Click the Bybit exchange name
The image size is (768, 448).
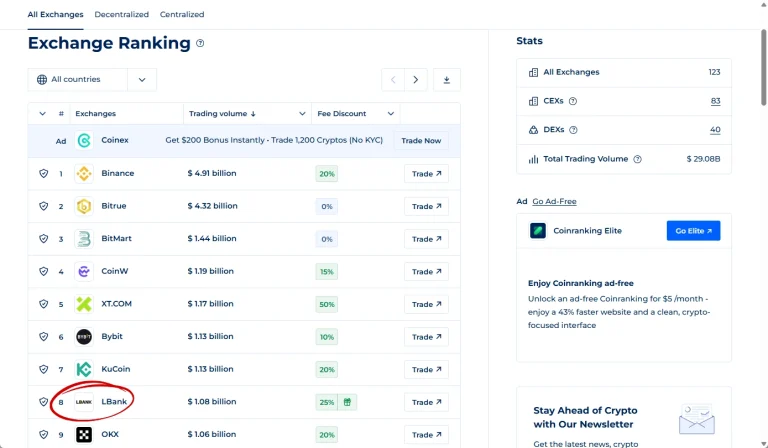tap(112, 336)
